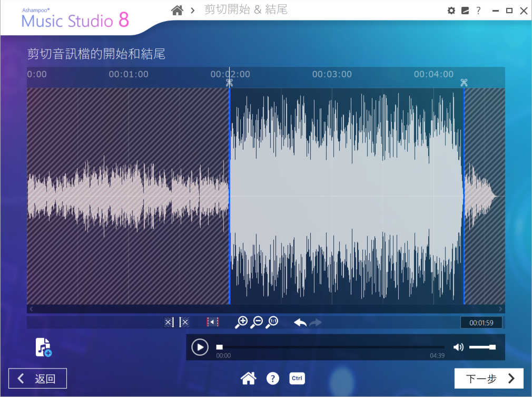Click the red selection fit icon

pyautogui.click(x=213, y=322)
